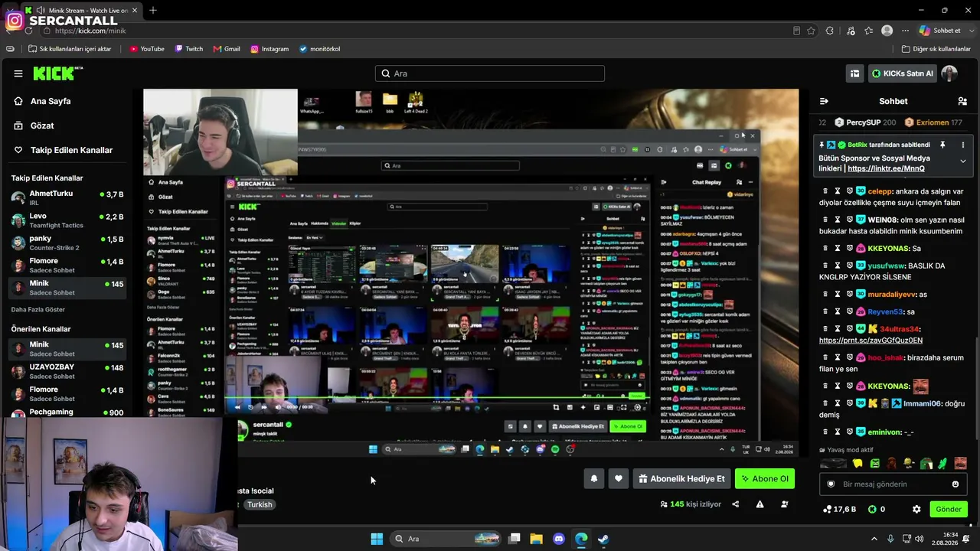This screenshot has height=551, width=980.
Task: Toggle follow with the heart button
Action: (x=619, y=479)
